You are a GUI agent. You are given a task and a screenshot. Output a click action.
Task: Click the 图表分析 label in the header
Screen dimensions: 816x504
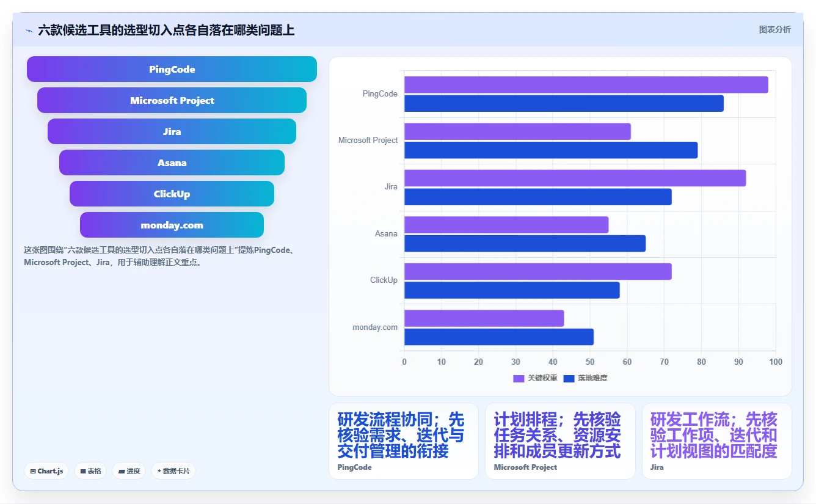pyautogui.click(x=774, y=29)
